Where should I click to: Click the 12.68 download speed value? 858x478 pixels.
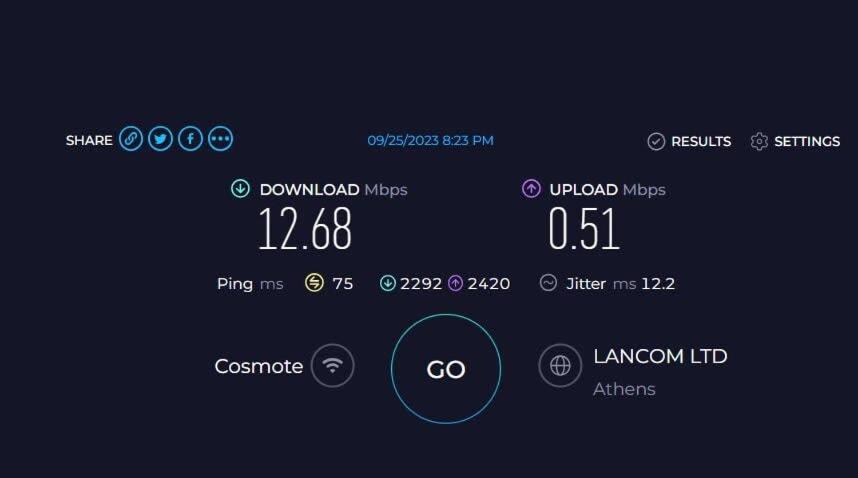pyautogui.click(x=305, y=229)
